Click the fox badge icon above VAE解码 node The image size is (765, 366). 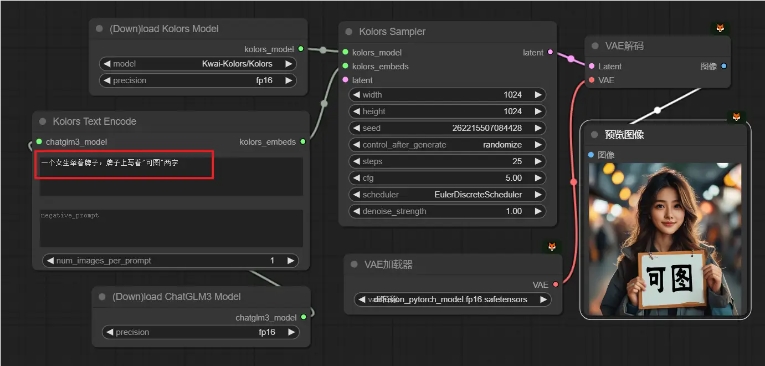pyautogui.click(x=720, y=28)
